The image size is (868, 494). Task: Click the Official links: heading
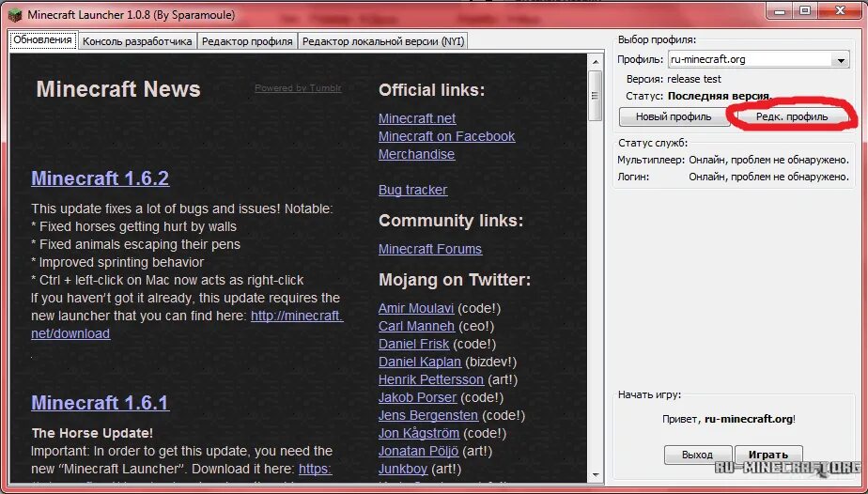[x=432, y=90]
